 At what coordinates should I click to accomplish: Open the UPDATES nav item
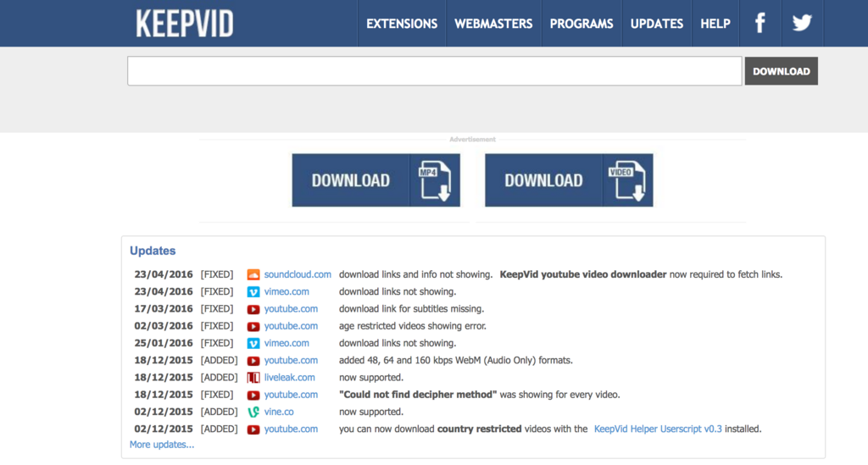657,24
